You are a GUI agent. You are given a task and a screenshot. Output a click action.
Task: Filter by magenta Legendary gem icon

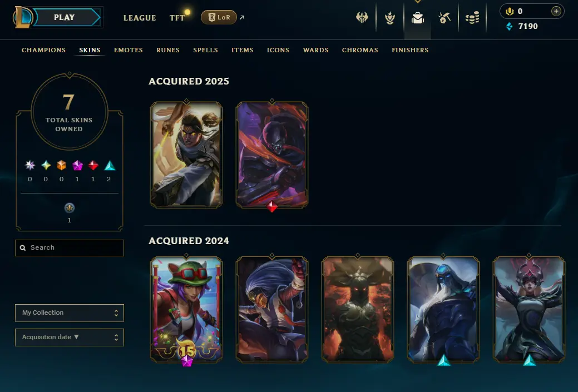click(x=77, y=166)
